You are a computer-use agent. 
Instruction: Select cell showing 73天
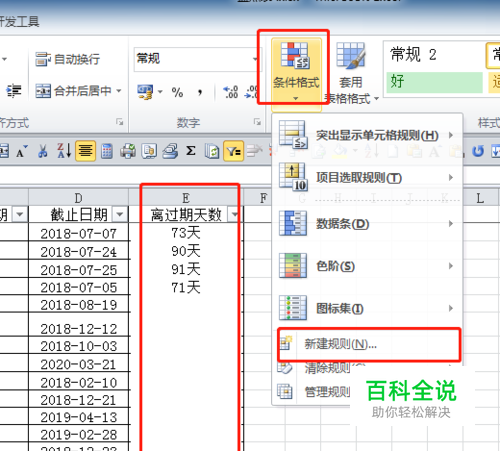click(186, 233)
